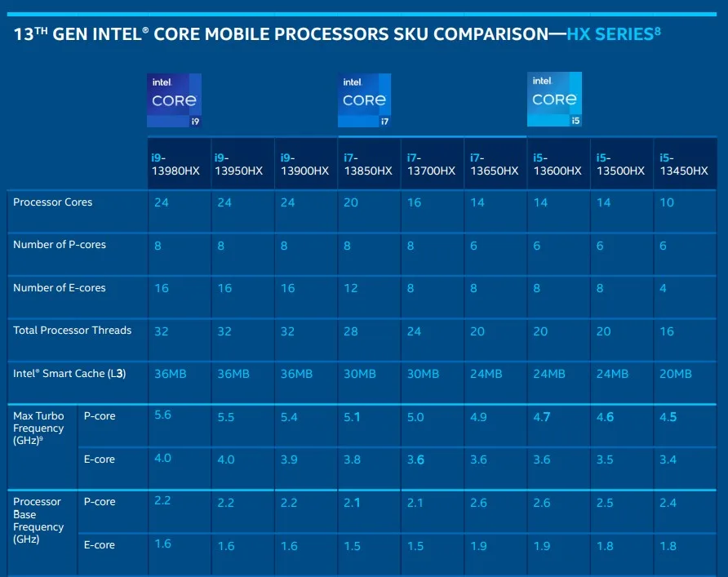Click the Intel Core i5 badge
This screenshot has height=577, width=728.
554,100
